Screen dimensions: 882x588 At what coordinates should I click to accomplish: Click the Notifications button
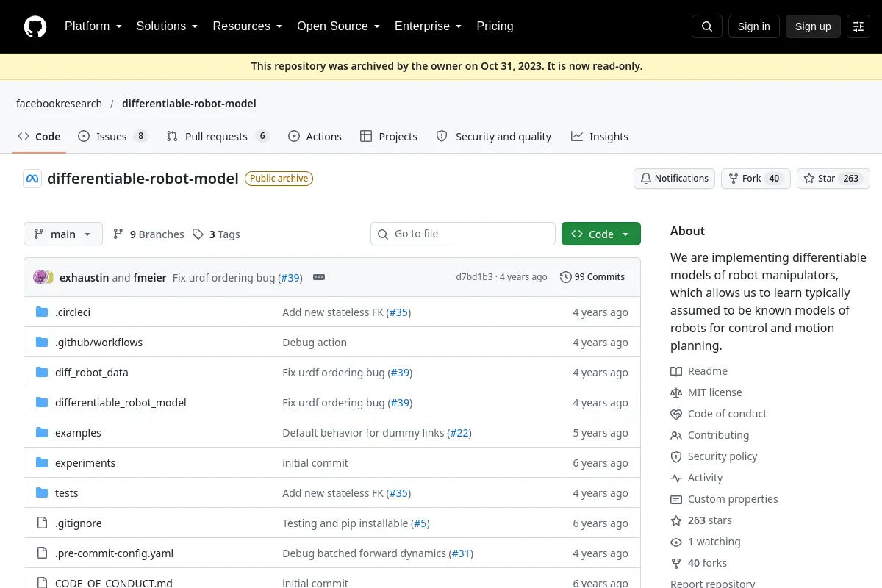(x=674, y=179)
